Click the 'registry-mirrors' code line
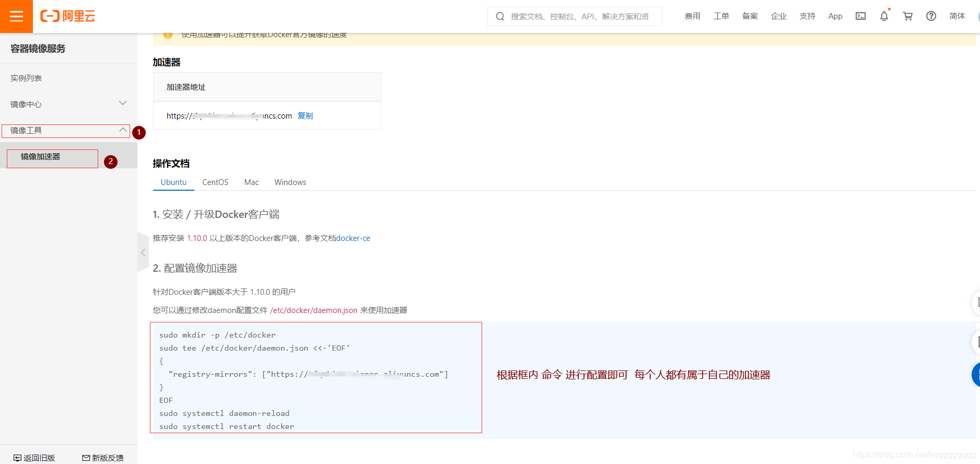The width and height of the screenshot is (980, 464). tap(308, 374)
